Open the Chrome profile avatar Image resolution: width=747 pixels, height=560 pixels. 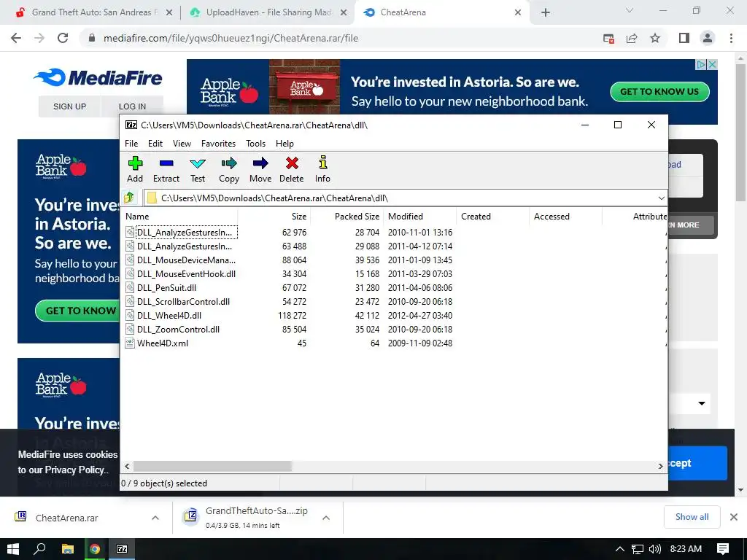pyautogui.click(x=708, y=38)
